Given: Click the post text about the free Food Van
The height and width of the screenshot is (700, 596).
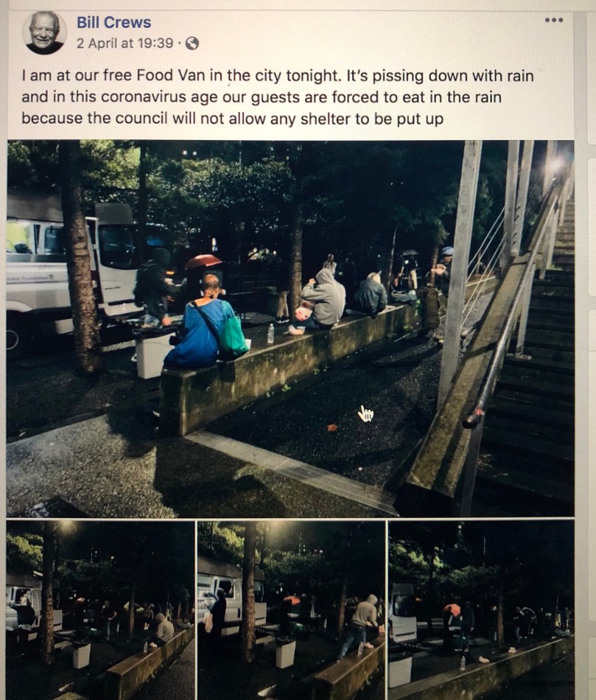Looking at the screenshot, I should [277, 97].
